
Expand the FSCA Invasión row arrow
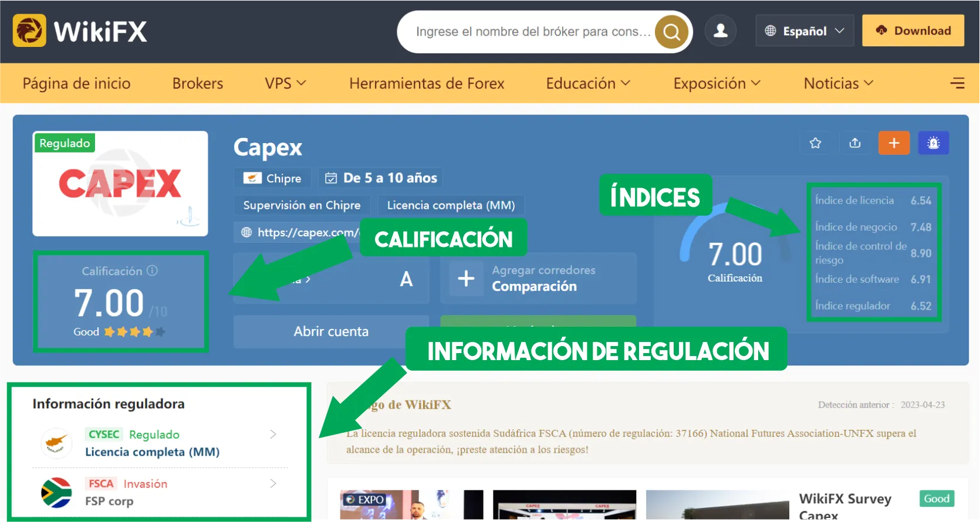coord(273,483)
